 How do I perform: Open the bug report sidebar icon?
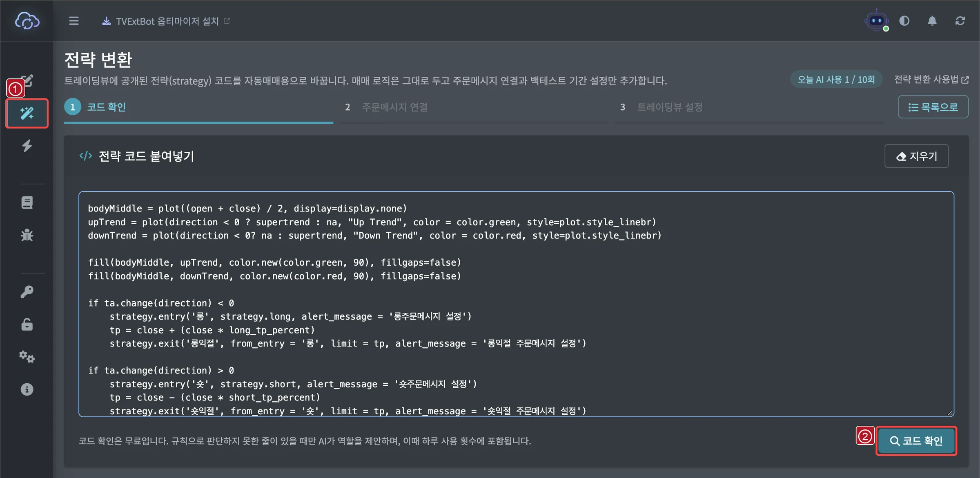click(27, 235)
